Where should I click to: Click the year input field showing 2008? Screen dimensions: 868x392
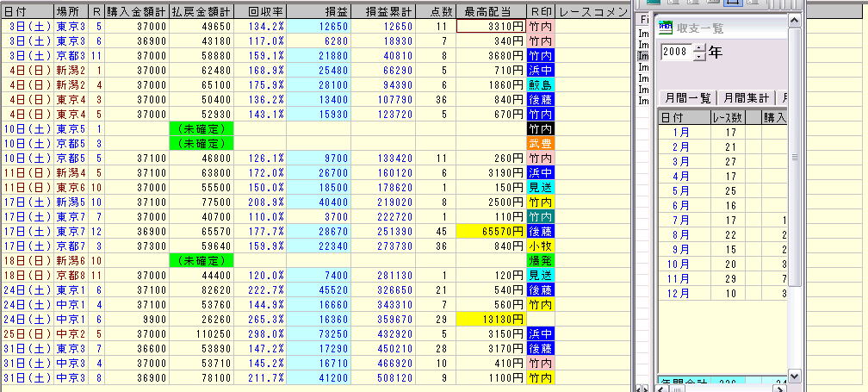click(x=676, y=52)
